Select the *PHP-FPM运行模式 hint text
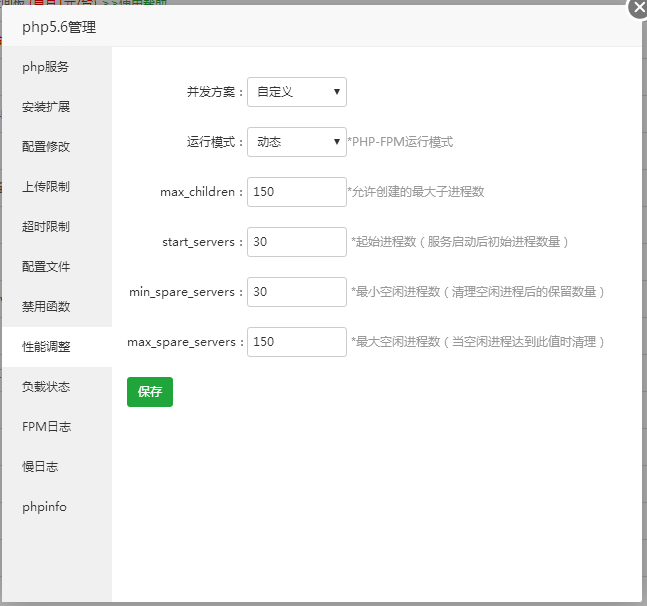Screen dimensions: 647x606 click(400, 142)
